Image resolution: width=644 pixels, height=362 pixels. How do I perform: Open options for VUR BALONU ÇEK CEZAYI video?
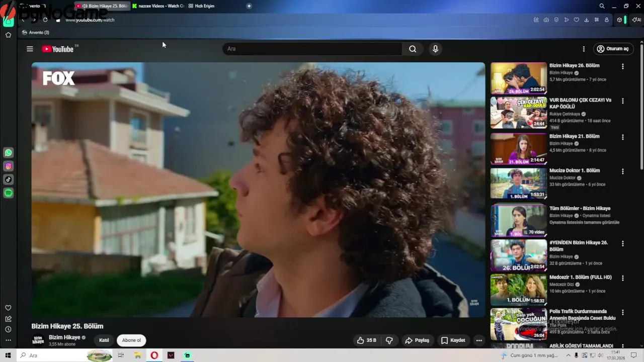tap(623, 101)
